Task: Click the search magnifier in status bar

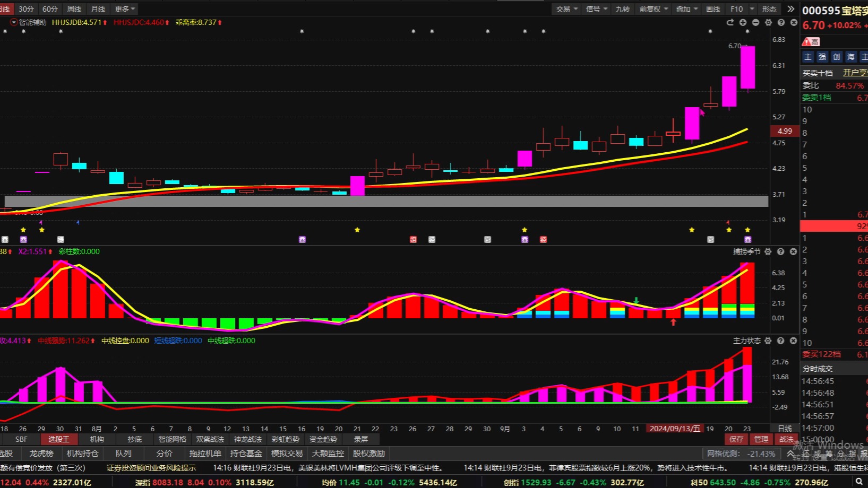Action: tap(859, 482)
